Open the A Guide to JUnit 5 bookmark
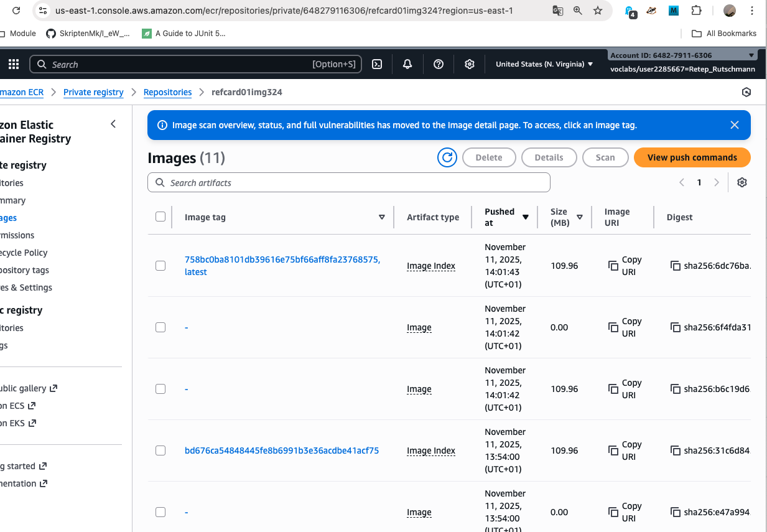This screenshot has height=532, width=767. tap(184, 33)
